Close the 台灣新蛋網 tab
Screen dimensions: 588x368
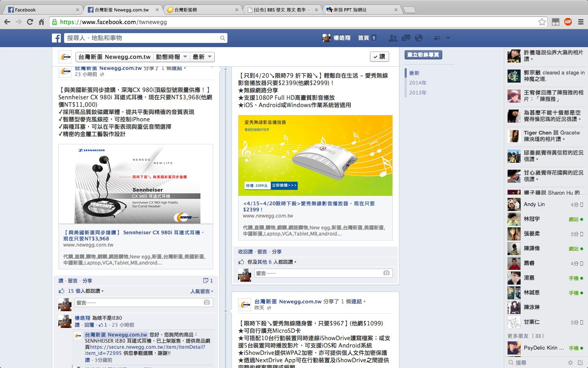tap(237, 10)
